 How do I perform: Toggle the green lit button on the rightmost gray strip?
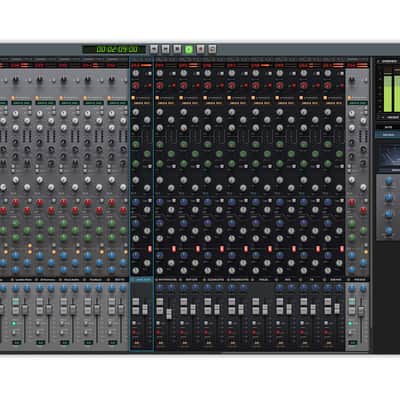click(x=350, y=323)
